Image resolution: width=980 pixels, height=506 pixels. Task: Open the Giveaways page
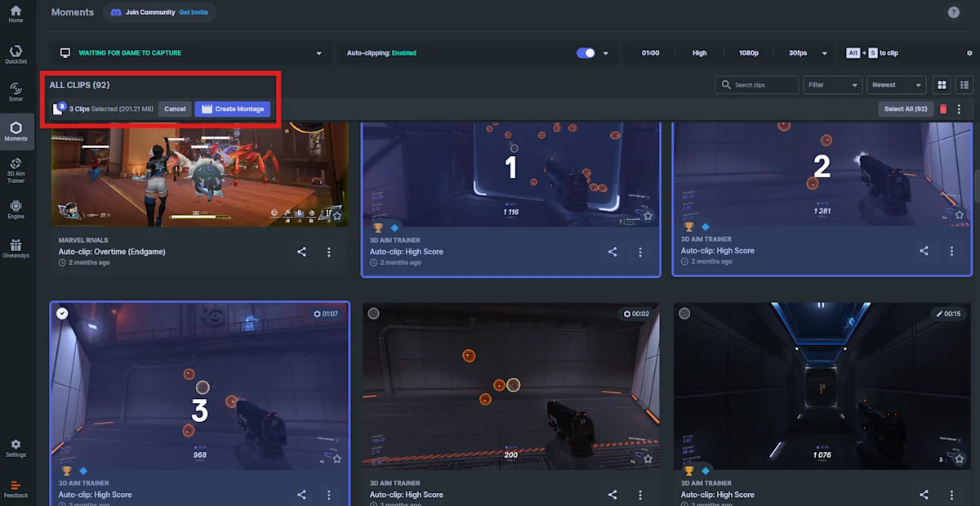coord(16,247)
